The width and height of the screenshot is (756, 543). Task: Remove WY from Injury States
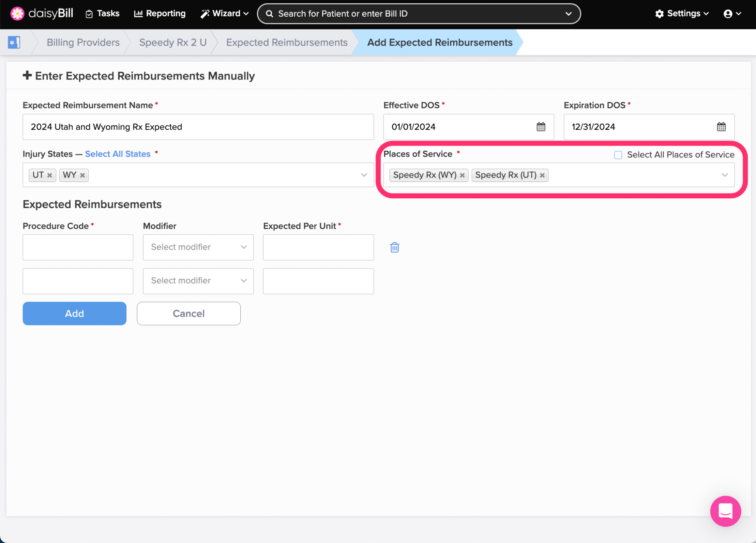coord(83,175)
